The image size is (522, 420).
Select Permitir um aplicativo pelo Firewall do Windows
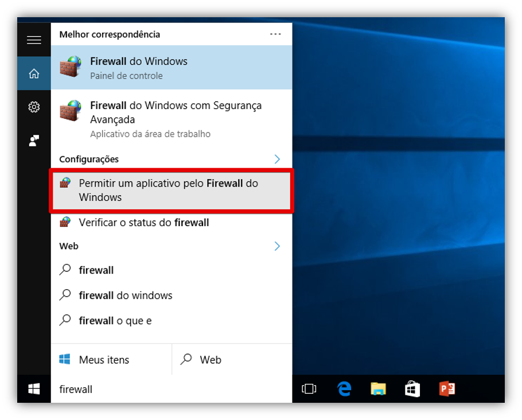click(172, 190)
